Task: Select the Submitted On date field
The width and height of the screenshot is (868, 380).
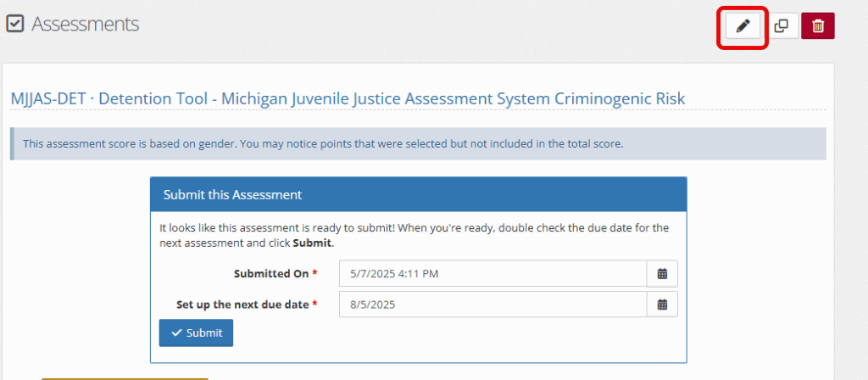Action: [492, 274]
